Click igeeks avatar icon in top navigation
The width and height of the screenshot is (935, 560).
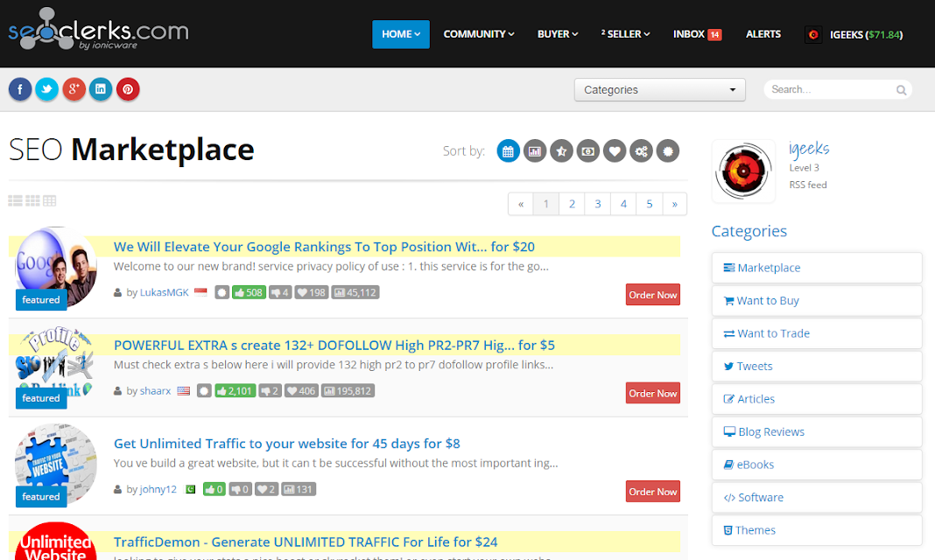[813, 34]
